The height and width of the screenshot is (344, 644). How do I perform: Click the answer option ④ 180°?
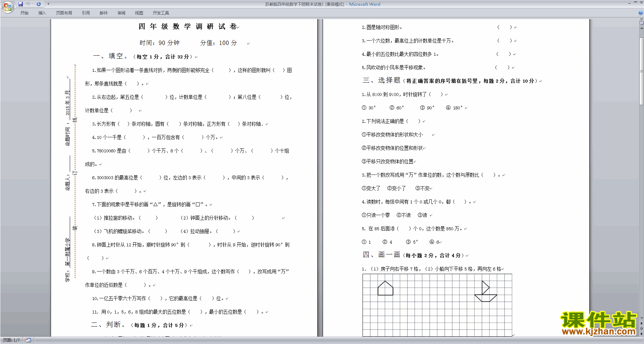coord(454,108)
